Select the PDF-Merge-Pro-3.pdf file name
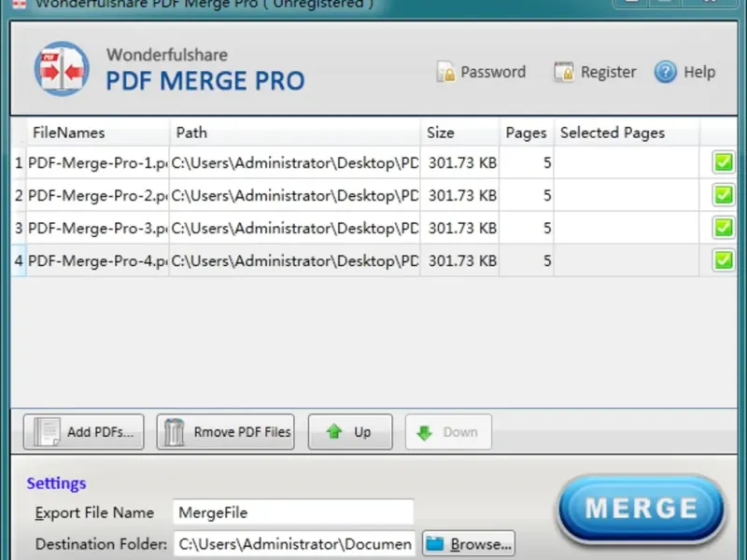The width and height of the screenshot is (747, 560). [x=98, y=228]
